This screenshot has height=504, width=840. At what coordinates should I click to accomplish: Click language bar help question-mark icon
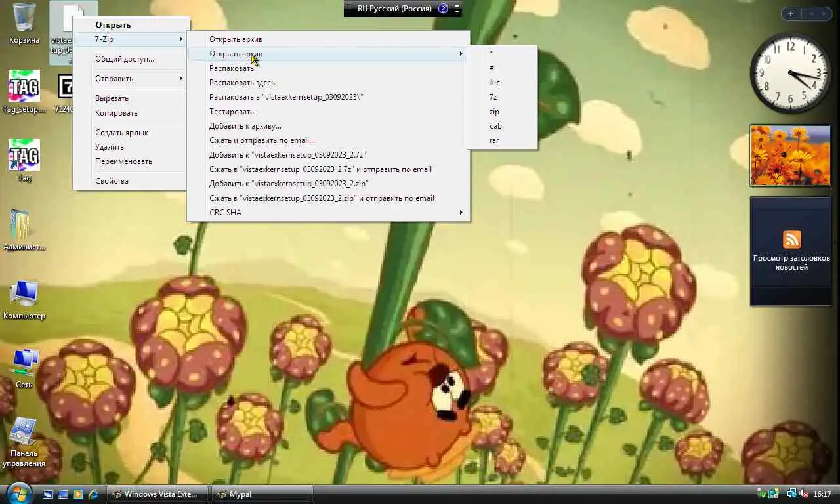pyautogui.click(x=443, y=9)
